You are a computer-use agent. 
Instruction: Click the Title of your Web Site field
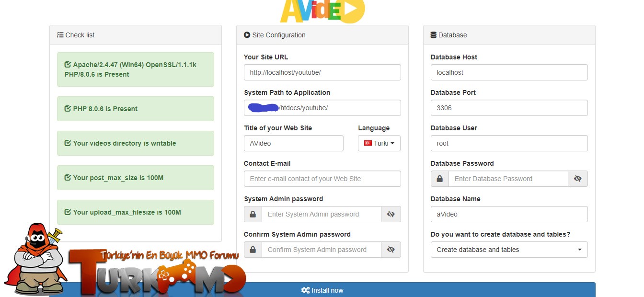(x=294, y=143)
